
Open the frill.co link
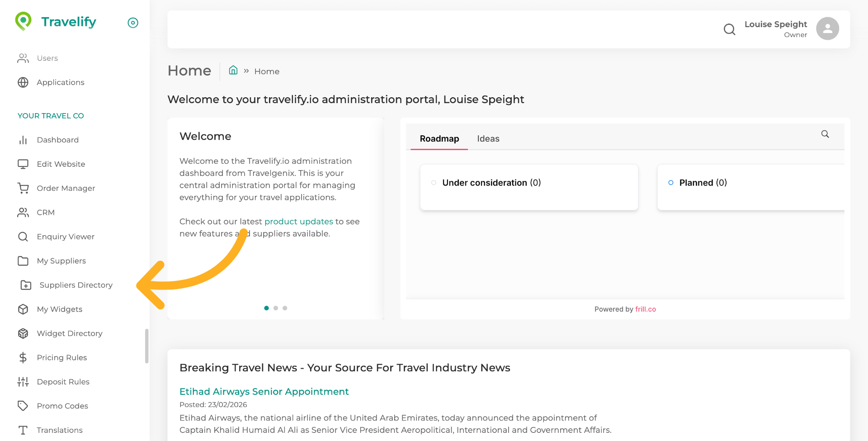coord(645,309)
